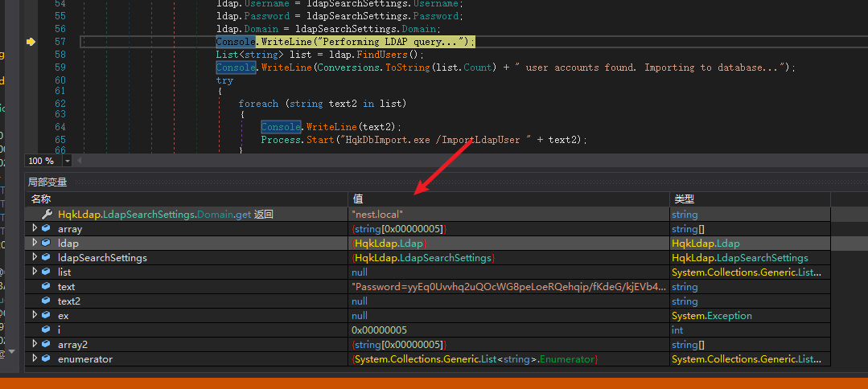The width and height of the screenshot is (868, 389).
Task: Click the cube icon of enumerator variable
Action: 47,358
